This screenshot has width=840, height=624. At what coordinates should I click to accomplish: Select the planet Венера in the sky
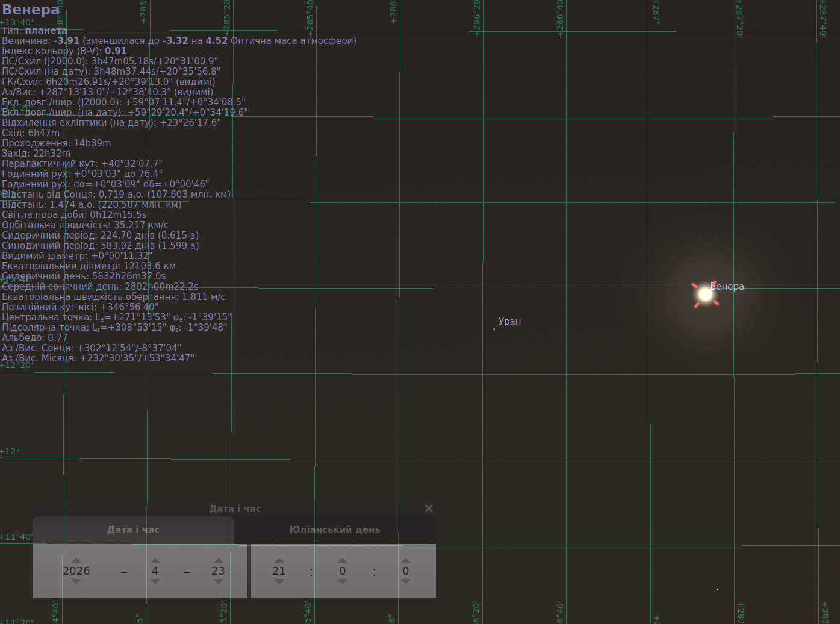coord(705,295)
